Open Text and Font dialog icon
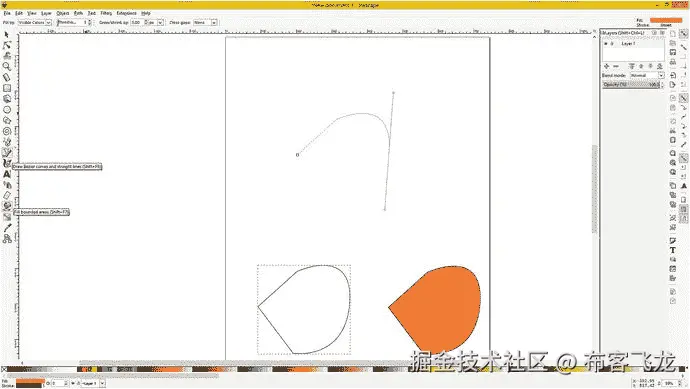This screenshot has height=389, width=690. [x=673, y=250]
